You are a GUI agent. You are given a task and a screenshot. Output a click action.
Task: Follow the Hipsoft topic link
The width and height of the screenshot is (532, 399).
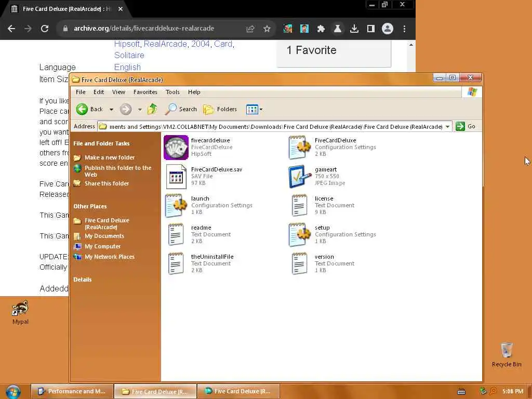pyautogui.click(x=127, y=44)
